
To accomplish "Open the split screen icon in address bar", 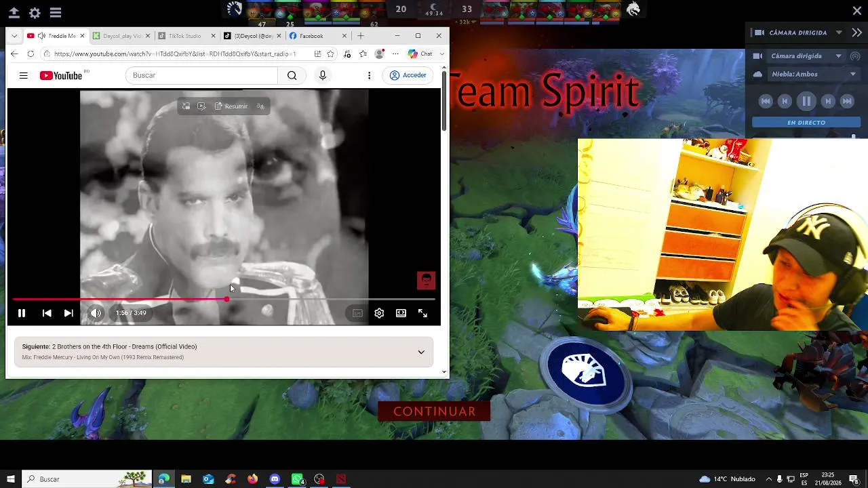I will pos(317,54).
